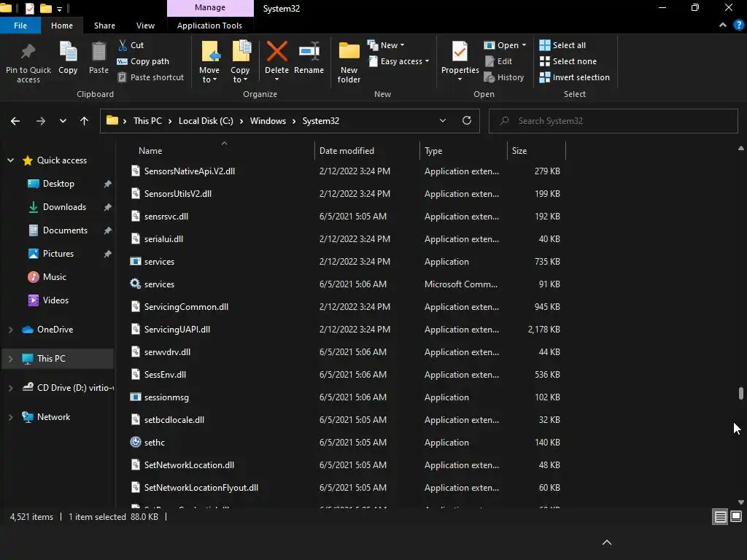Image resolution: width=747 pixels, height=560 pixels.
Task: Go forward in navigation history
Action: [x=41, y=121]
